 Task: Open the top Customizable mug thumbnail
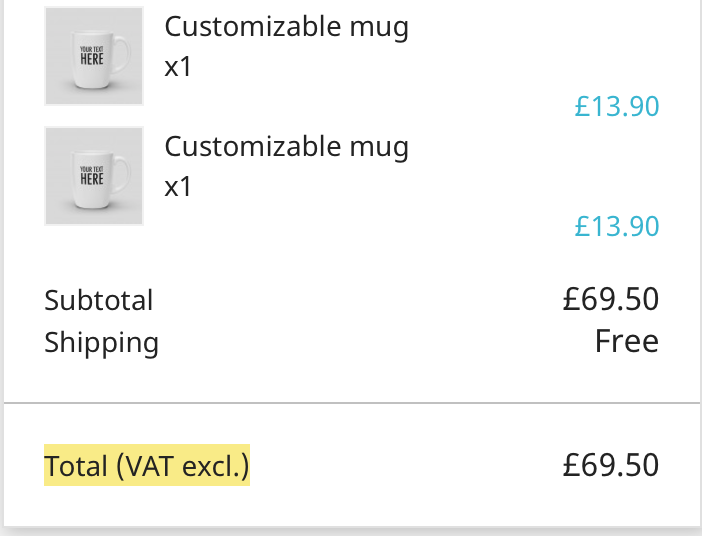pyautogui.click(x=94, y=56)
